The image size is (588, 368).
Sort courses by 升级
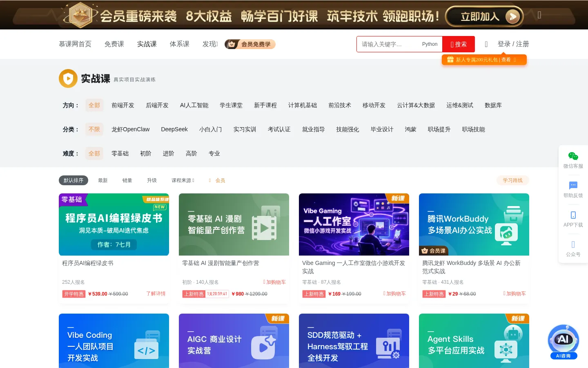(152, 180)
